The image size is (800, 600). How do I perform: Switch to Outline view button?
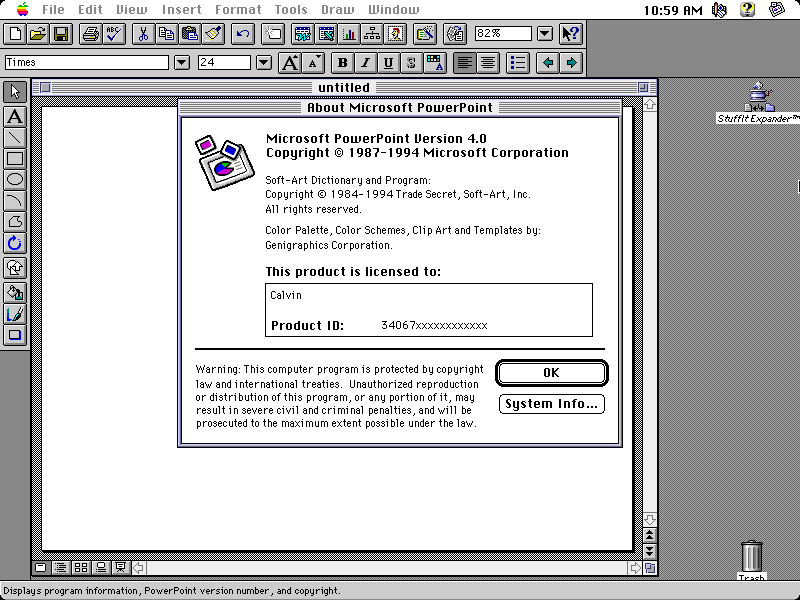60,567
